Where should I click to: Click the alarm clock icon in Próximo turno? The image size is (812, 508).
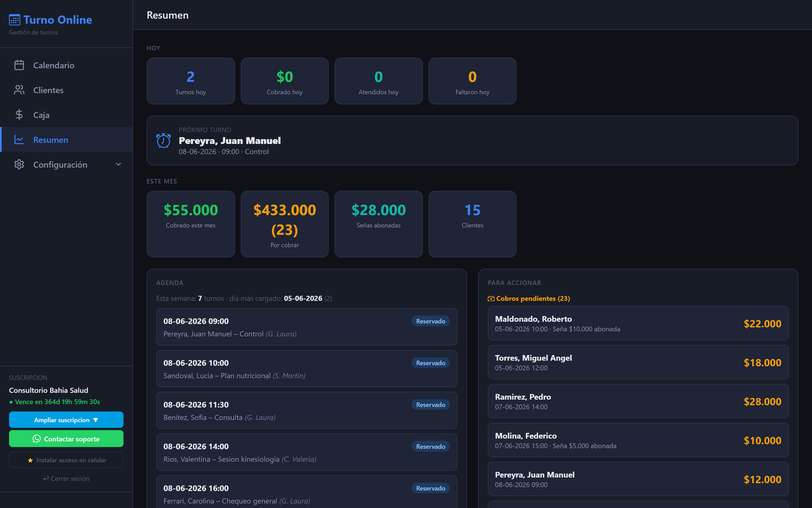click(x=164, y=141)
